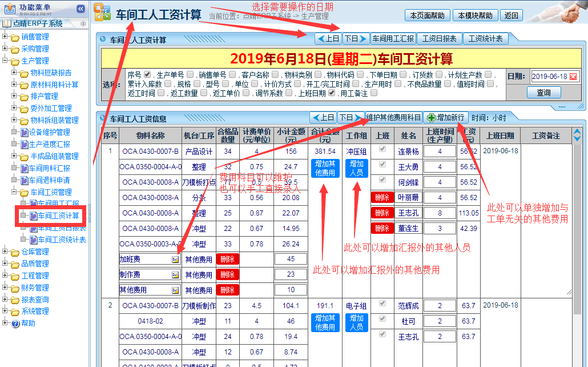Image resolution: width=588 pixels, height=367 pixels.
Task: Expand the 仓库管理 tree node
Action: click(x=5, y=252)
